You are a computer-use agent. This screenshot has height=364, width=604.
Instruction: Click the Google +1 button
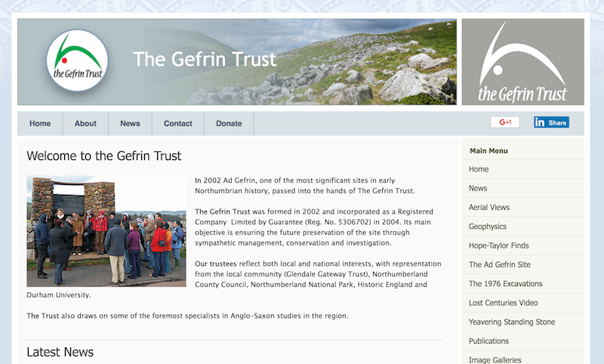(x=505, y=122)
